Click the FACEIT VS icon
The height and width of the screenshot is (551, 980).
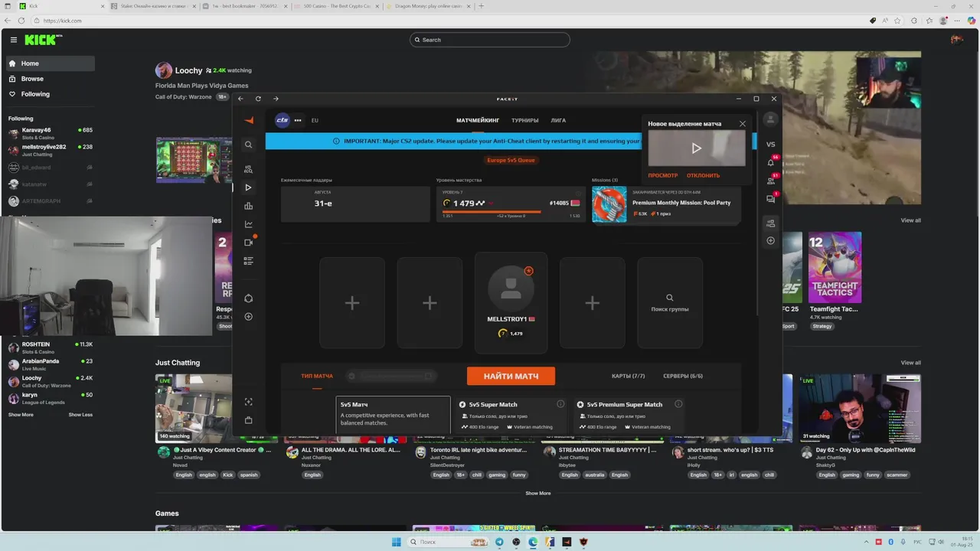pos(771,144)
